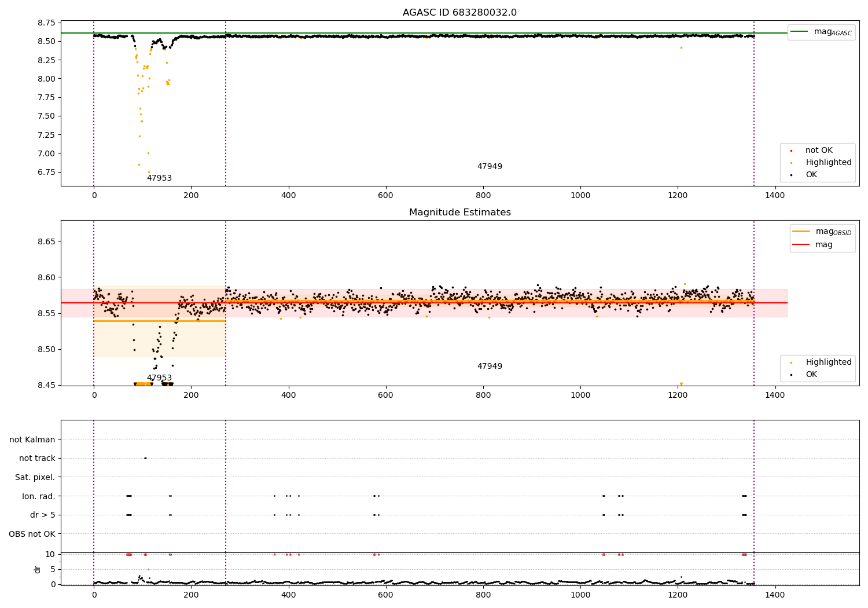Click the '47949' label in the Magnitude Estimates plot
The width and height of the screenshot is (868, 608).
(490, 367)
